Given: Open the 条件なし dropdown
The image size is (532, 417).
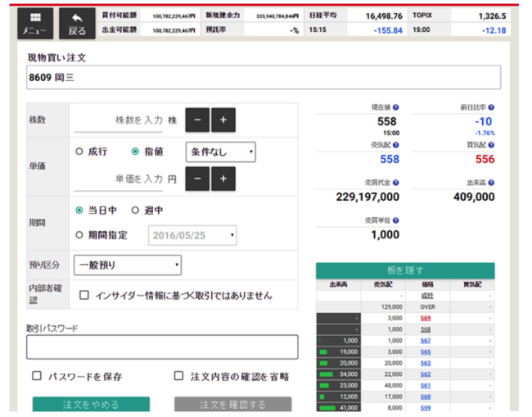Looking at the screenshot, I should tap(220, 152).
